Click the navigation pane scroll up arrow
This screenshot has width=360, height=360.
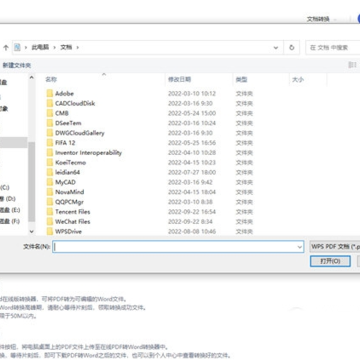tap(32, 78)
